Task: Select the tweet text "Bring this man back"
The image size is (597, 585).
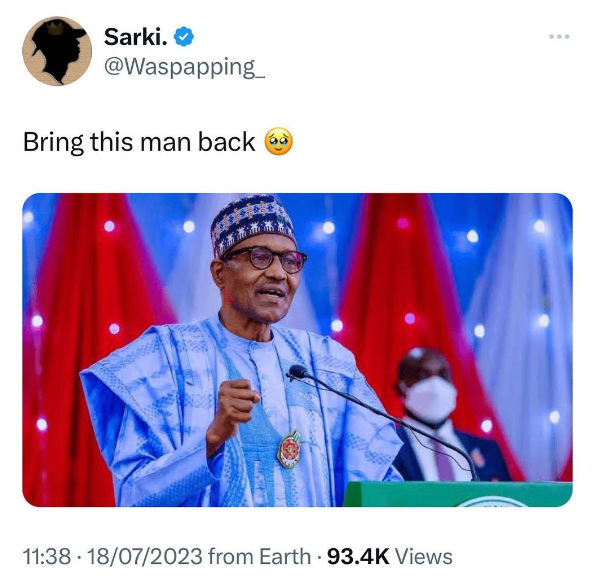Action: [139, 142]
